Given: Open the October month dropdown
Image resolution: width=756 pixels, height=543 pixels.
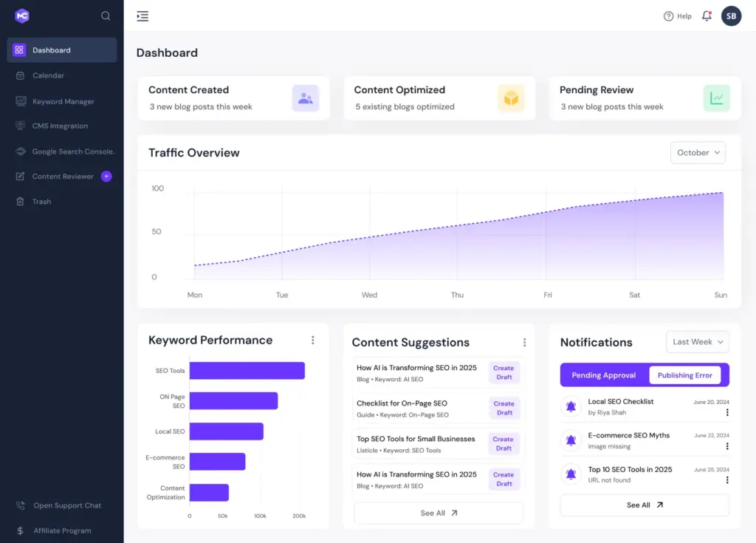Looking at the screenshot, I should [x=697, y=152].
